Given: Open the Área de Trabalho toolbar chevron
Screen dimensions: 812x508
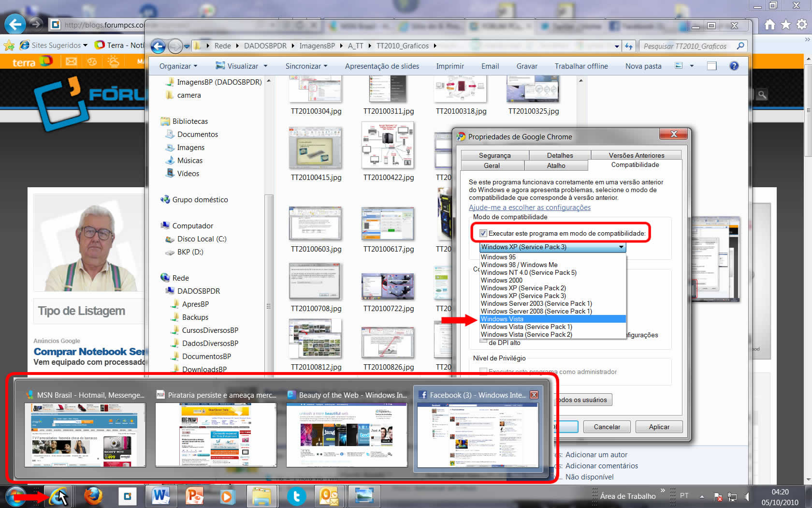Looking at the screenshot, I should (663, 491).
